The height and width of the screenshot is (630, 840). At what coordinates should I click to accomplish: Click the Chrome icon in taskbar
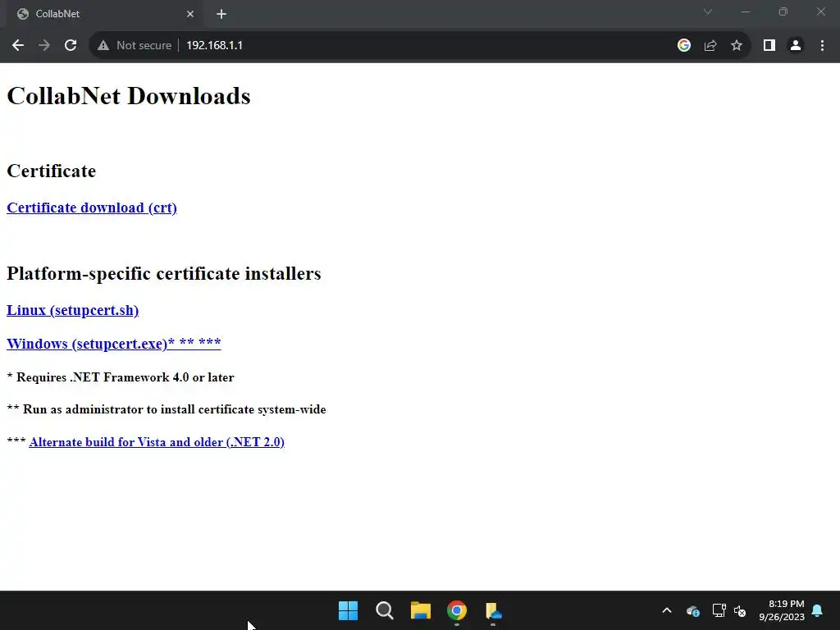[x=457, y=610]
